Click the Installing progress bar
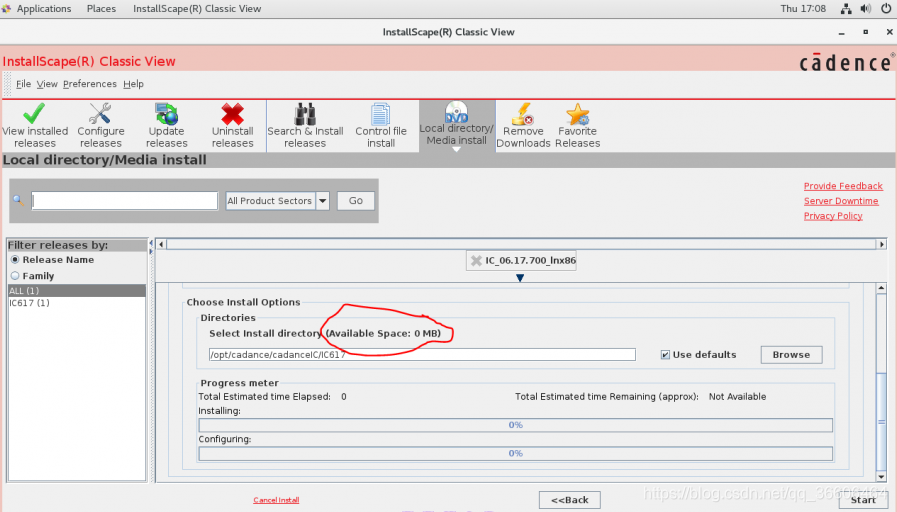This screenshot has height=512, width=897. coord(515,425)
